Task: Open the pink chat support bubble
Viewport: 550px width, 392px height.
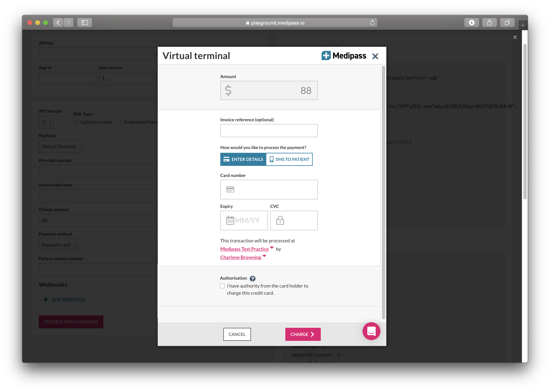Action: [x=371, y=331]
